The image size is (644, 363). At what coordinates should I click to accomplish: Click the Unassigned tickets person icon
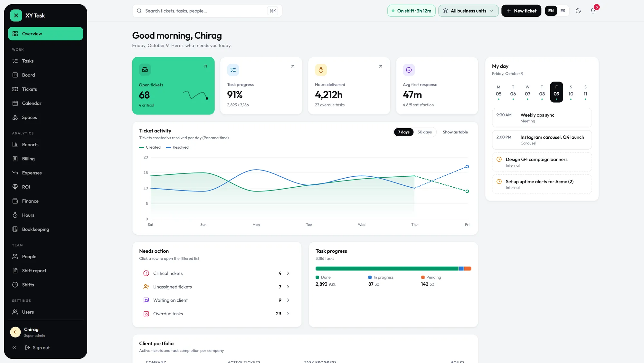[x=146, y=287]
